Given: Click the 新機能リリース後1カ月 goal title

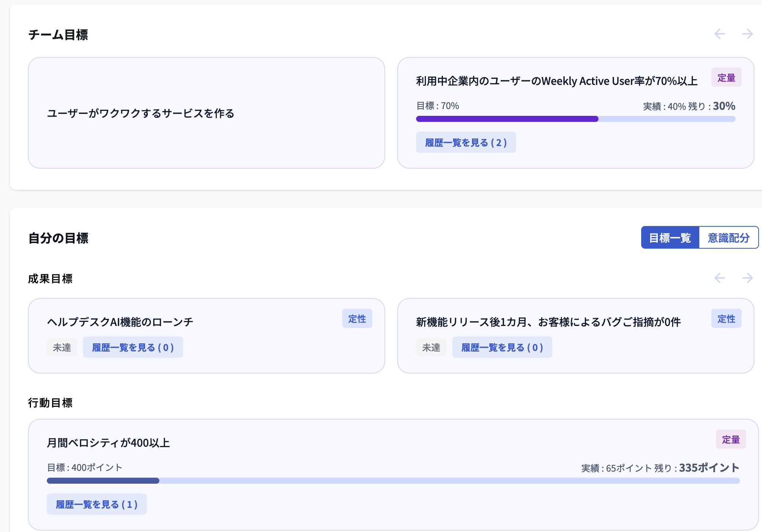Looking at the screenshot, I should [548, 322].
